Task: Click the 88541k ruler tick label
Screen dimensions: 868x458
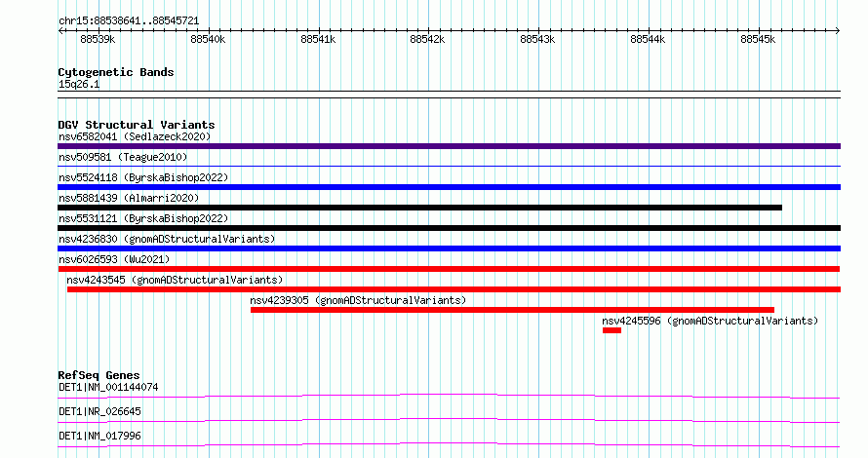Action: 318,40
